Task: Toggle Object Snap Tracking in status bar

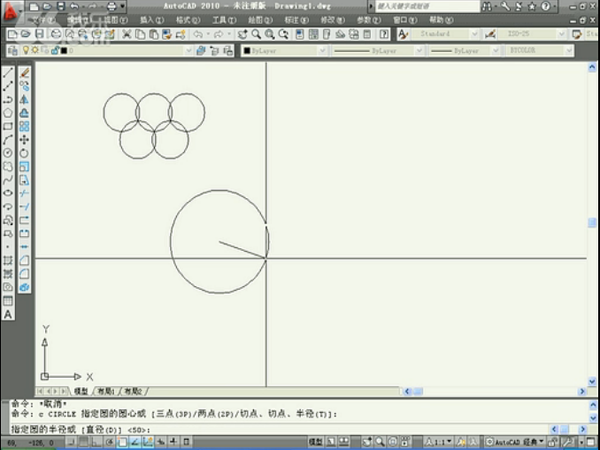Action: [x=135, y=442]
